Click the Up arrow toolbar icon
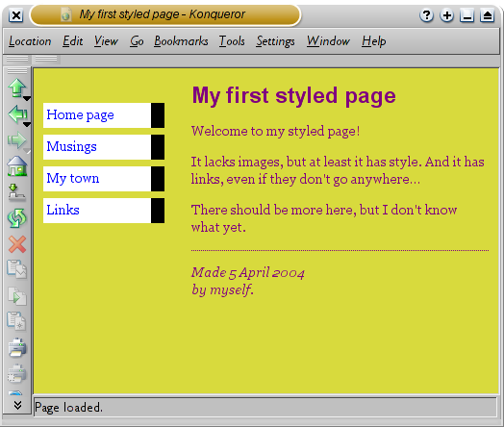 coord(16,88)
